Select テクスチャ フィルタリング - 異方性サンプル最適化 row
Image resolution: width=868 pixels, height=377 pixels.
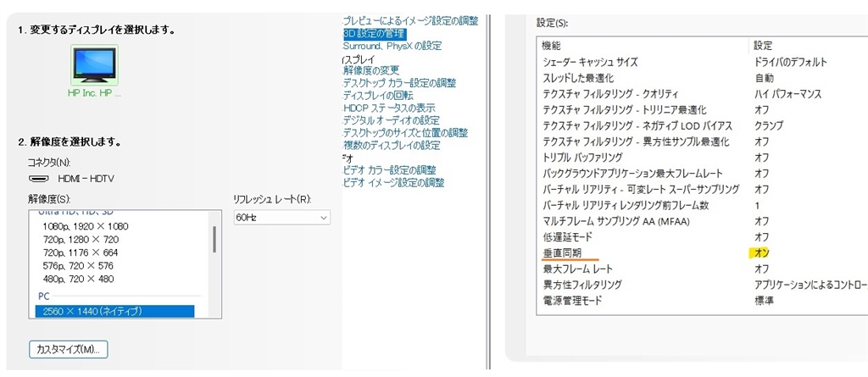703,141
